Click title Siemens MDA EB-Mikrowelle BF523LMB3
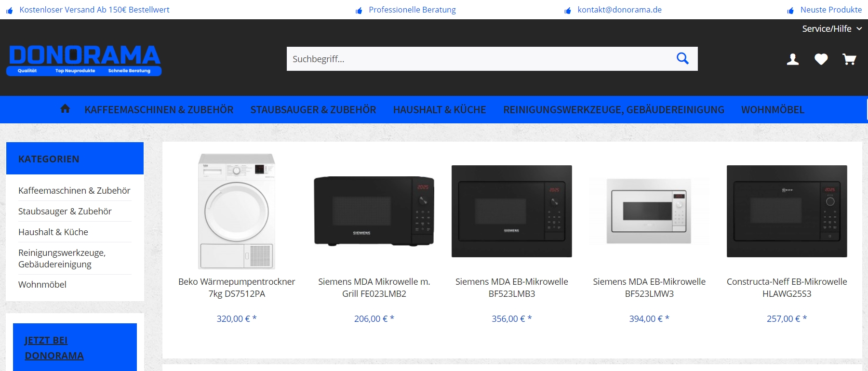 click(512, 288)
